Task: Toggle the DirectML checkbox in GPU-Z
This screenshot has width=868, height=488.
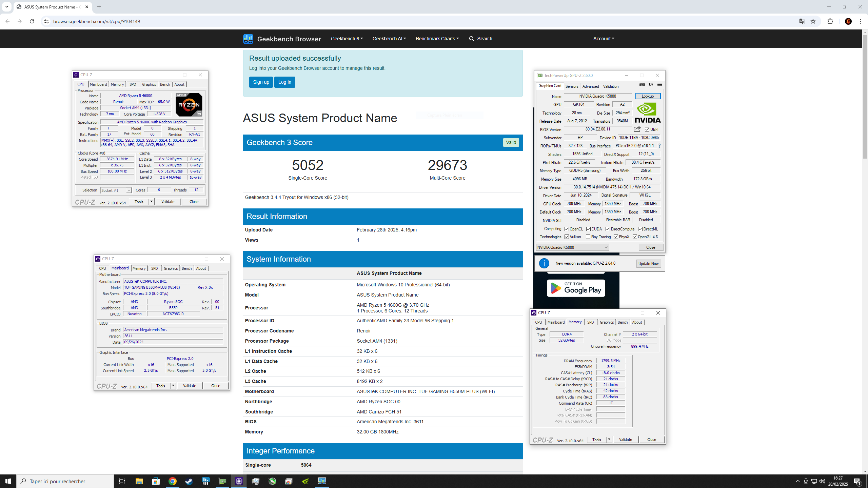Action: (640, 229)
